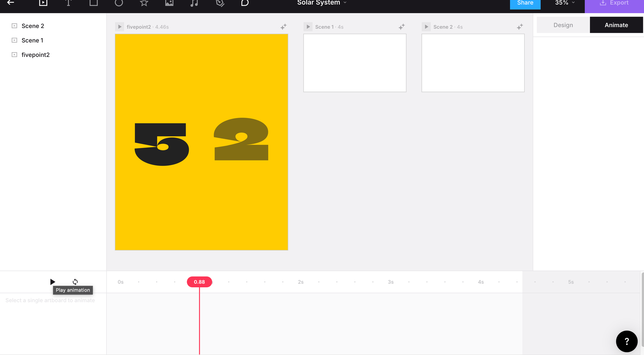
Task: Select the Text tool
Action: coord(68,3)
